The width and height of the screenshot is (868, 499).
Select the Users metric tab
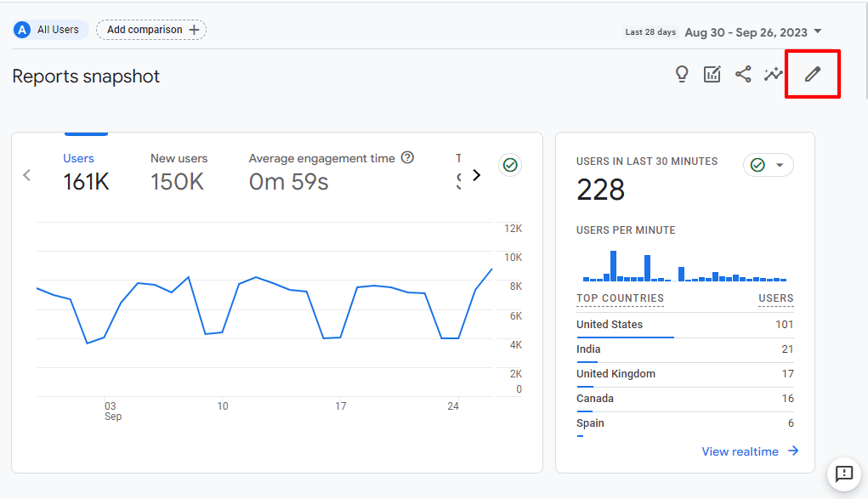(79, 158)
